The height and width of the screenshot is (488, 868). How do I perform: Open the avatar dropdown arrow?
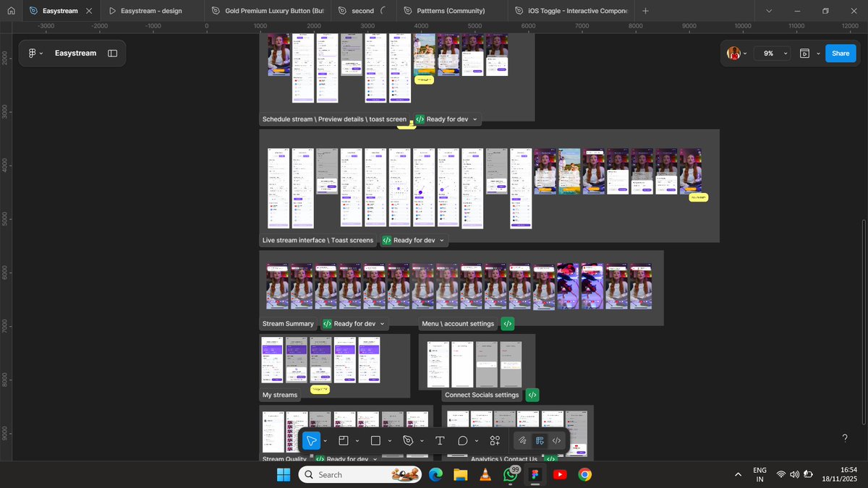pos(745,53)
